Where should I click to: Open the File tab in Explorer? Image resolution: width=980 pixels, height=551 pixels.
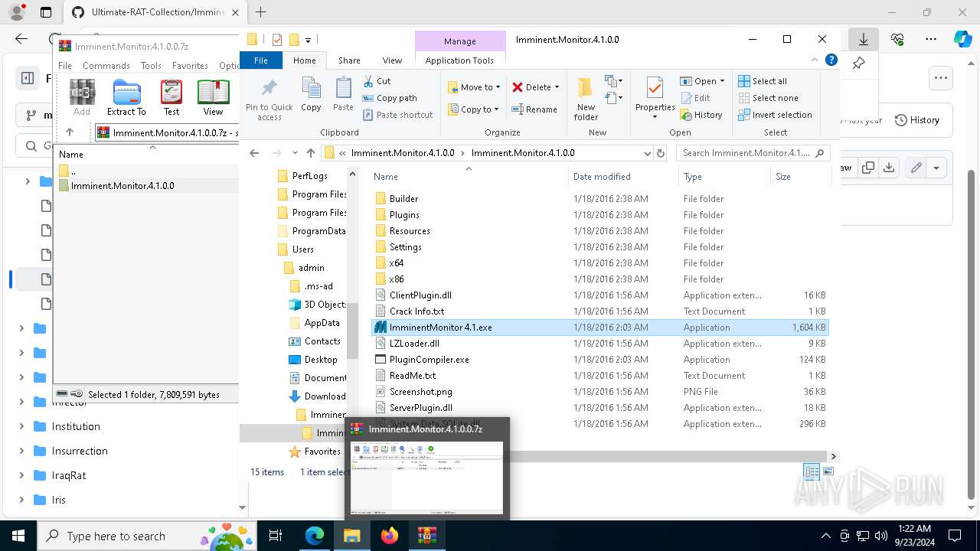(261, 60)
